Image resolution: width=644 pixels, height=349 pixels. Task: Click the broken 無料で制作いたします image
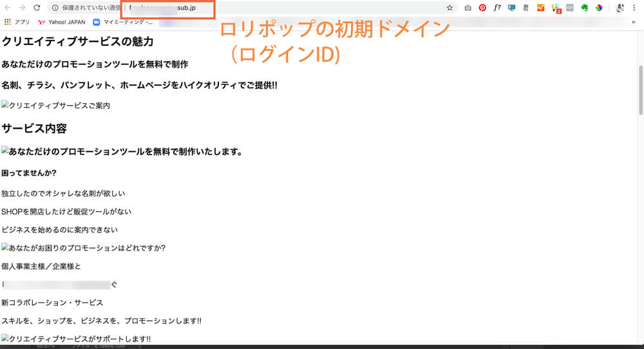pos(122,151)
